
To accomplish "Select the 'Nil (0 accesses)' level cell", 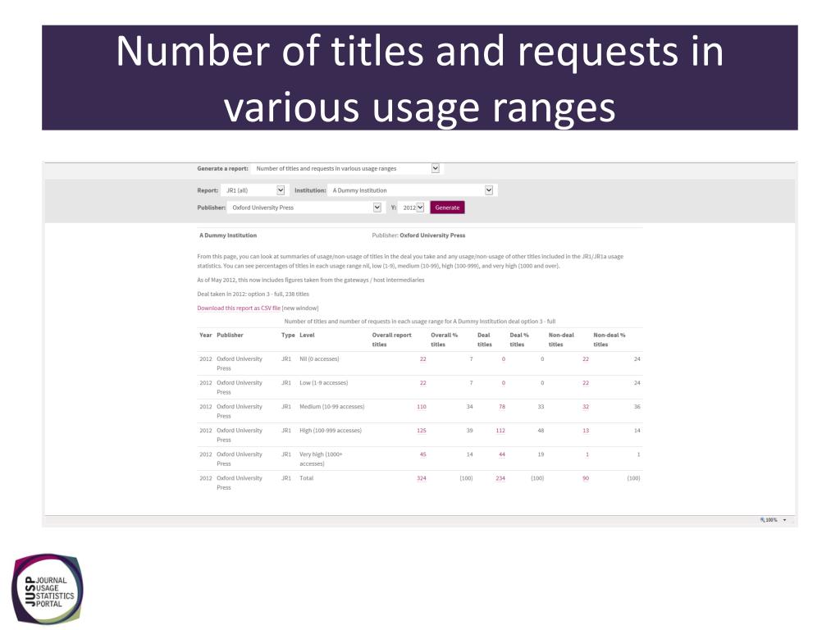I will pos(319,359).
